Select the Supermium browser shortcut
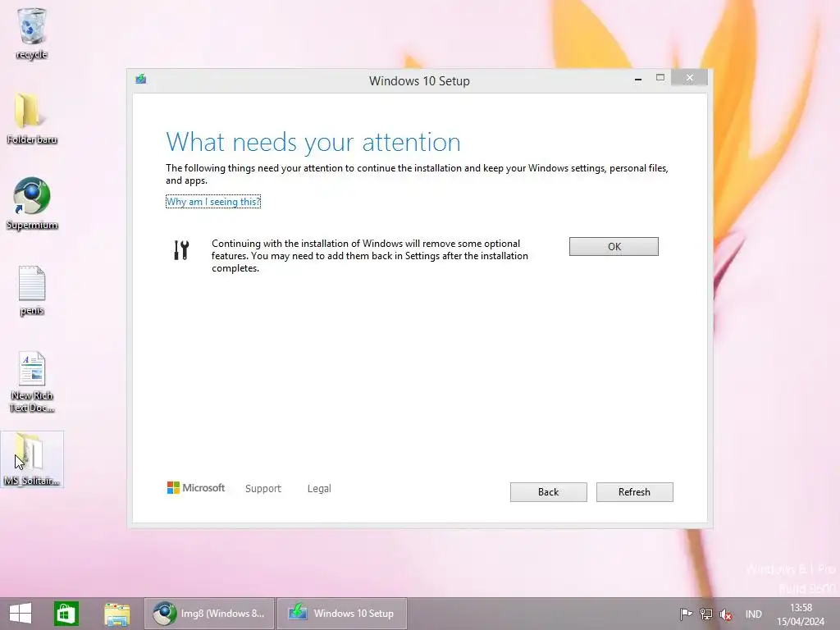840x630 pixels. (x=32, y=203)
